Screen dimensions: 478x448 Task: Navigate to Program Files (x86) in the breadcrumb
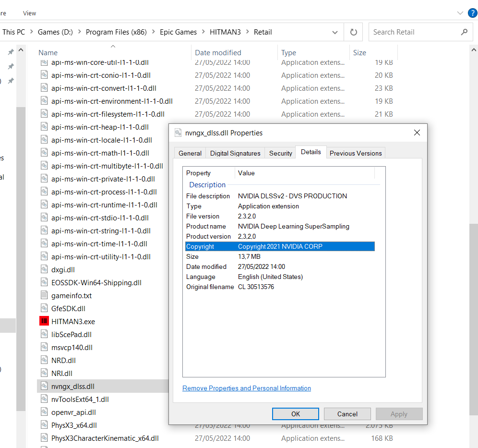pos(116,32)
